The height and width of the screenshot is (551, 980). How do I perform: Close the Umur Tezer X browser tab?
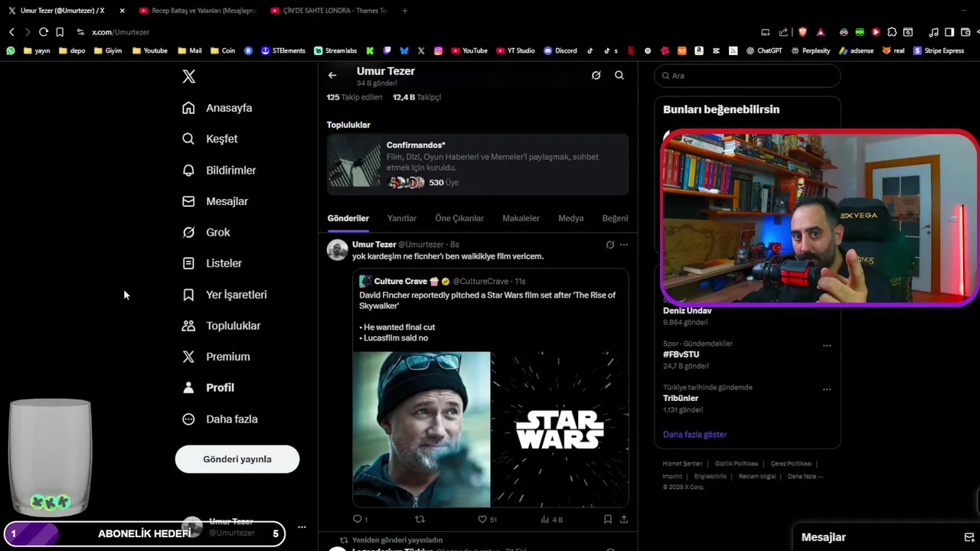pyautogui.click(x=122, y=11)
